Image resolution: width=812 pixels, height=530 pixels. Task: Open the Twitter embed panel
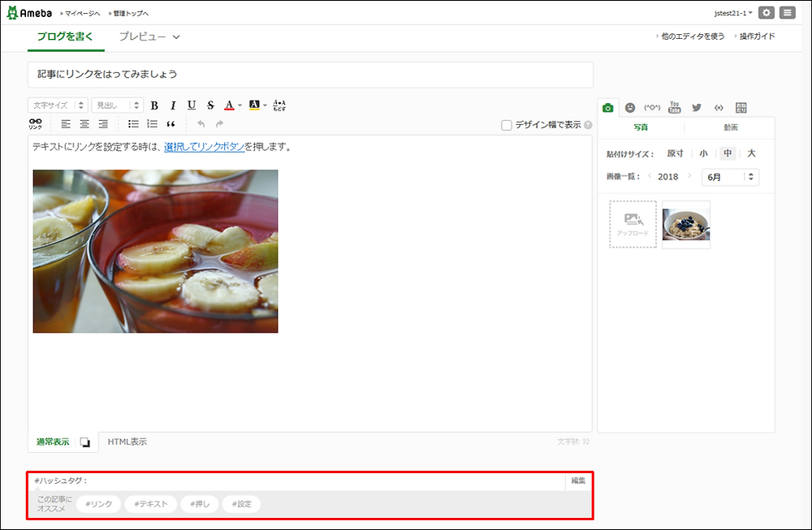[697, 108]
